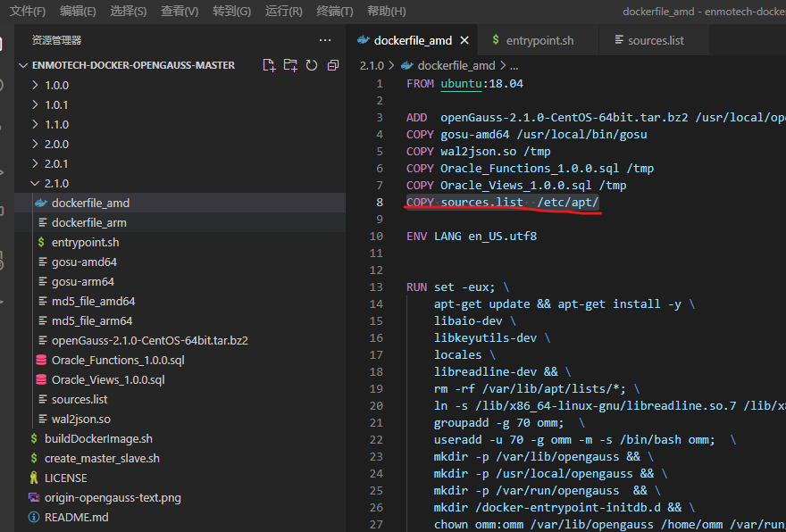The image size is (786, 532).
Task: Click line number 8 in the gutter
Action: [x=380, y=202]
